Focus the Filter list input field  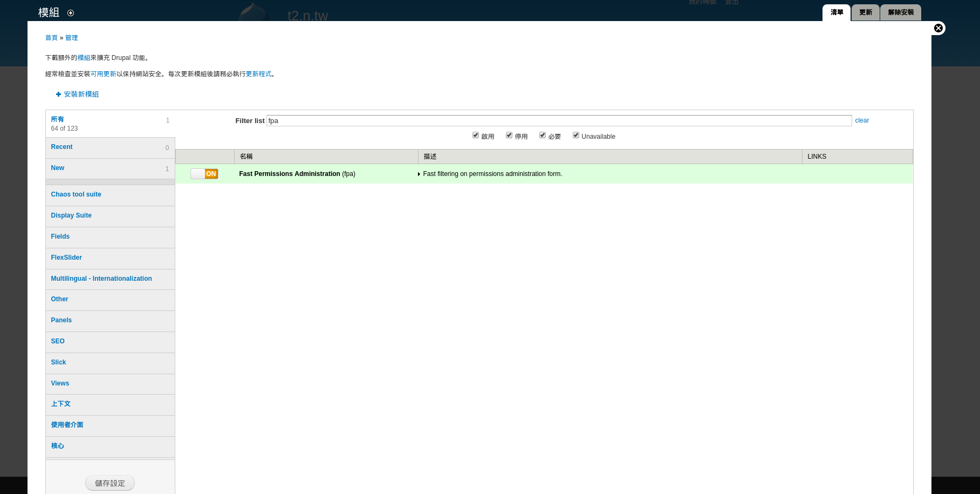tap(559, 120)
